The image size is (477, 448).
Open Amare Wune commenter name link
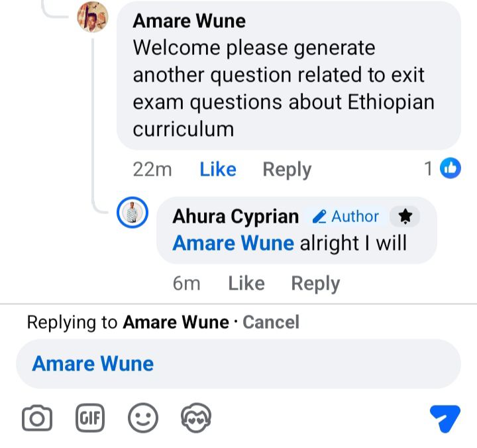pos(189,21)
